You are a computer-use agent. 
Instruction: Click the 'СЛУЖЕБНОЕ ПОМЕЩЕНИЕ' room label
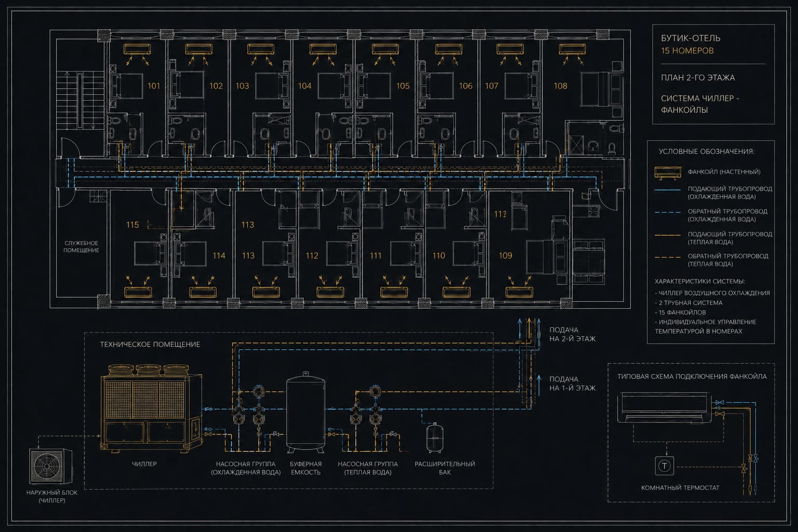[81, 247]
